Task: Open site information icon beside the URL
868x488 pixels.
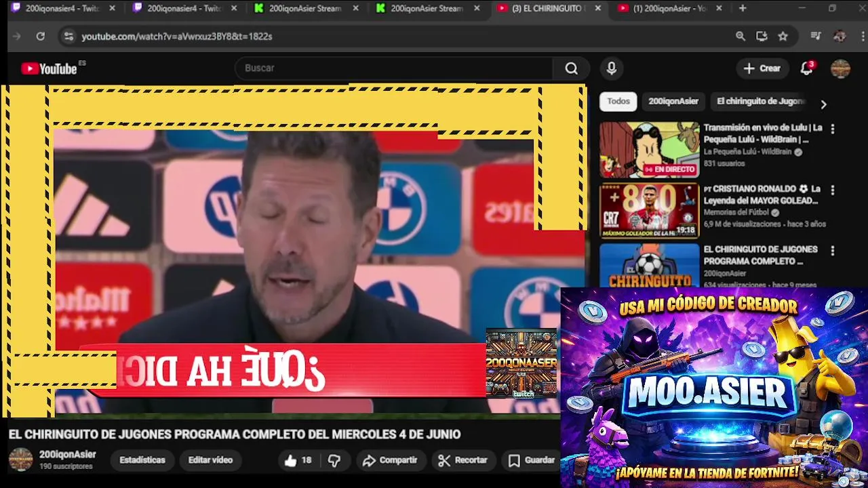Action: [x=68, y=36]
